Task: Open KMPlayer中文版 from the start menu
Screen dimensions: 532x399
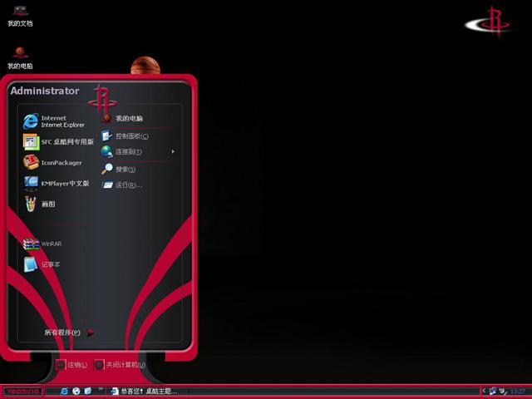Action: tap(57, 183)
